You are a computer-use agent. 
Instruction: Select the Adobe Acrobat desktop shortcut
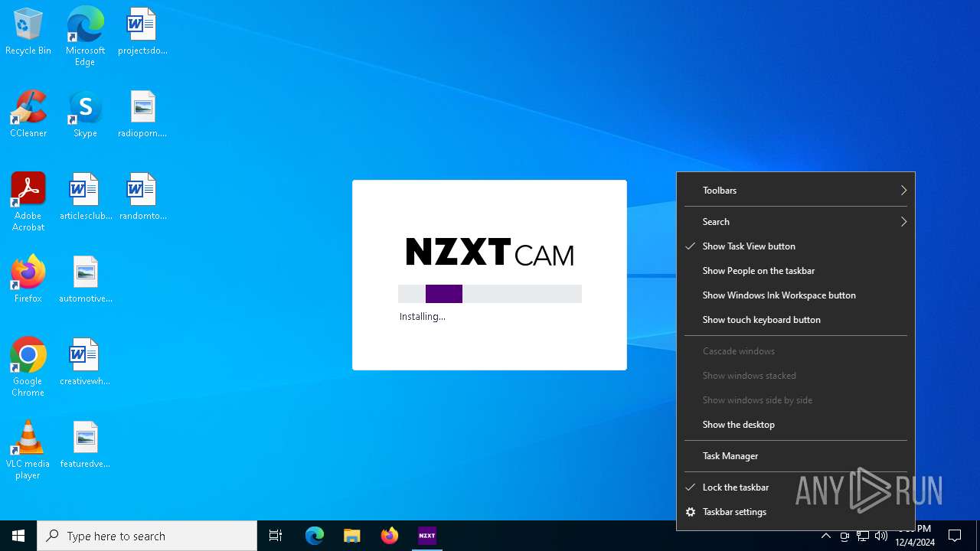28,202
